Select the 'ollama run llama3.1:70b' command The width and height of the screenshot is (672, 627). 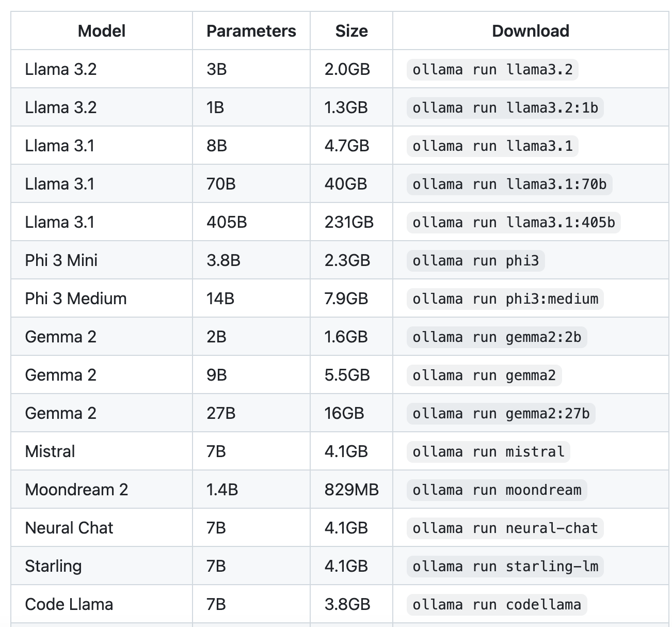point(509,184)
